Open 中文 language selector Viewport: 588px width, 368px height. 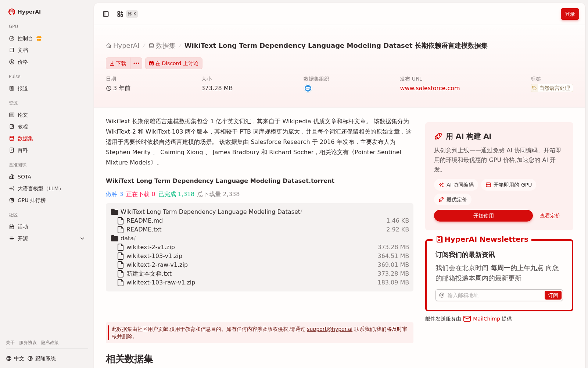point(15,358)
